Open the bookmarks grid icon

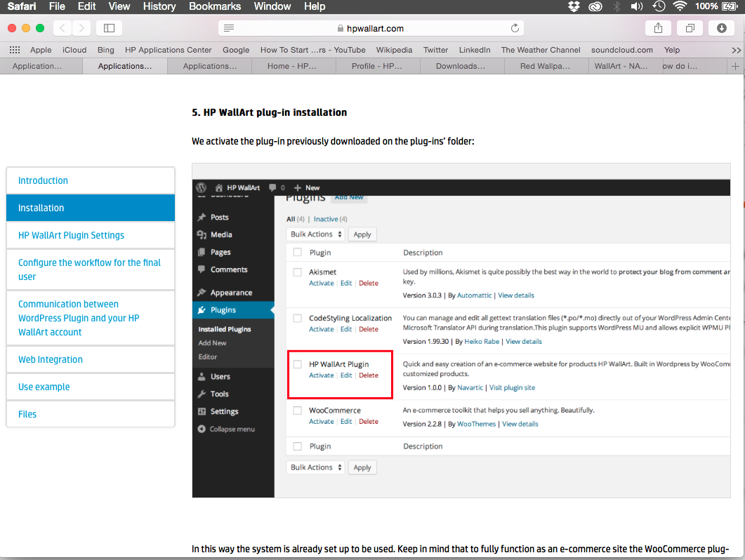tap(14, 50)
